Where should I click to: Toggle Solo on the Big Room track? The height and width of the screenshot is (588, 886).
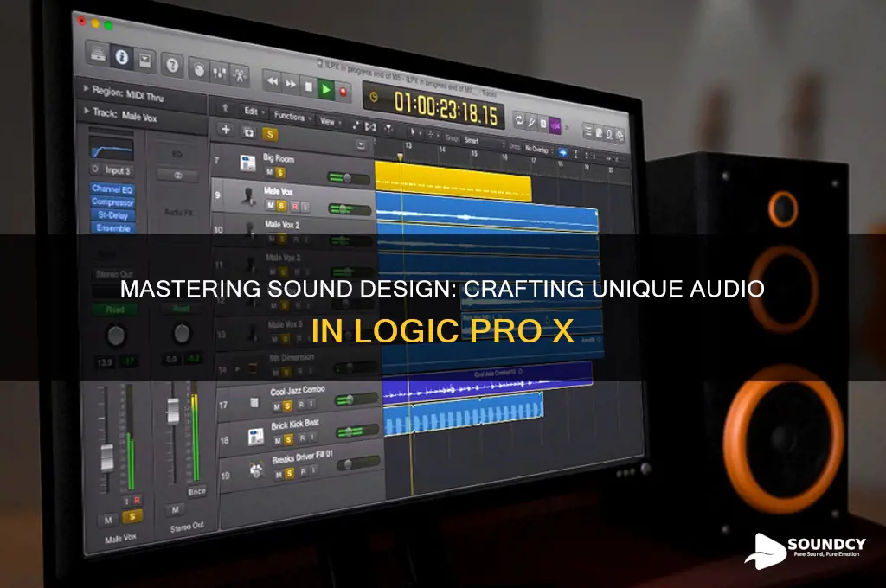tap(280, 174)
